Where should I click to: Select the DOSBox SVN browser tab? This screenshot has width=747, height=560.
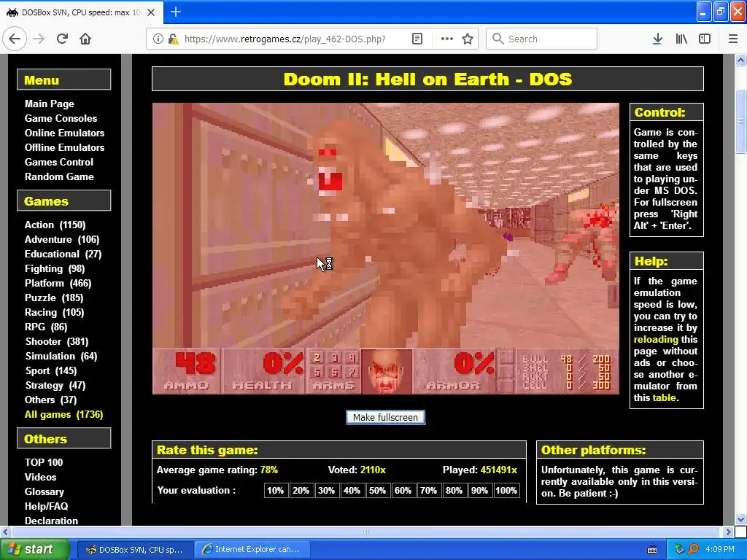82,12
